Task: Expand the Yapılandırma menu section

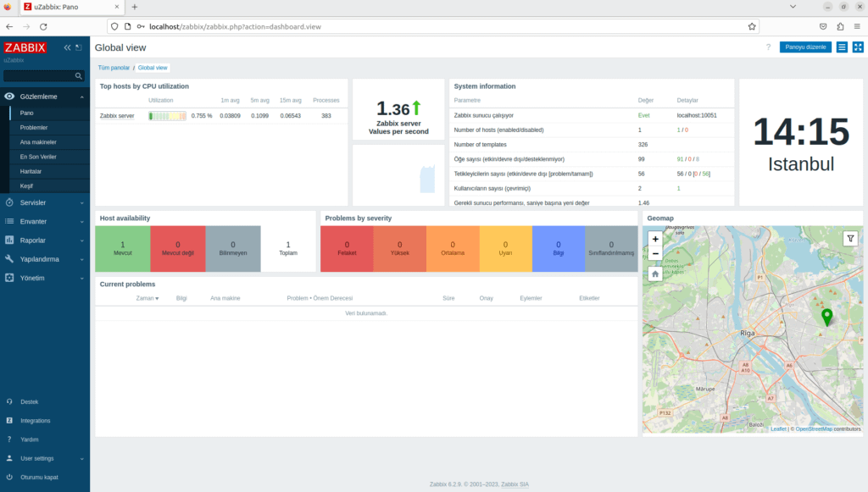Action: pyautogui.click(x=44, y=259)
